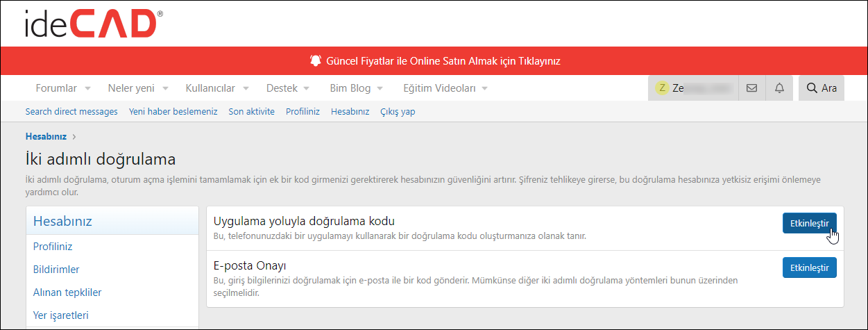Log out via Çıkış yap
This screenshot has height=330, width=868.
click(398, 111)
